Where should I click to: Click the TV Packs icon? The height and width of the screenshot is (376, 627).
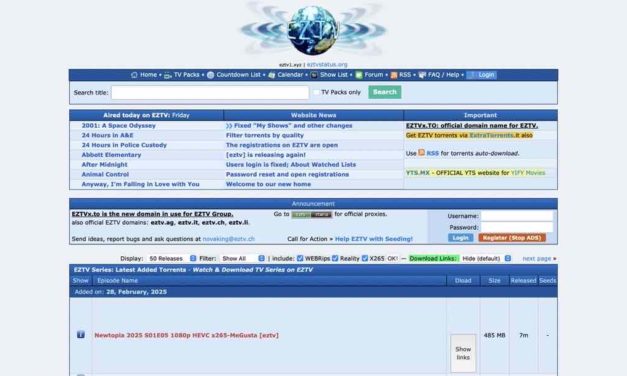point(168,75)
